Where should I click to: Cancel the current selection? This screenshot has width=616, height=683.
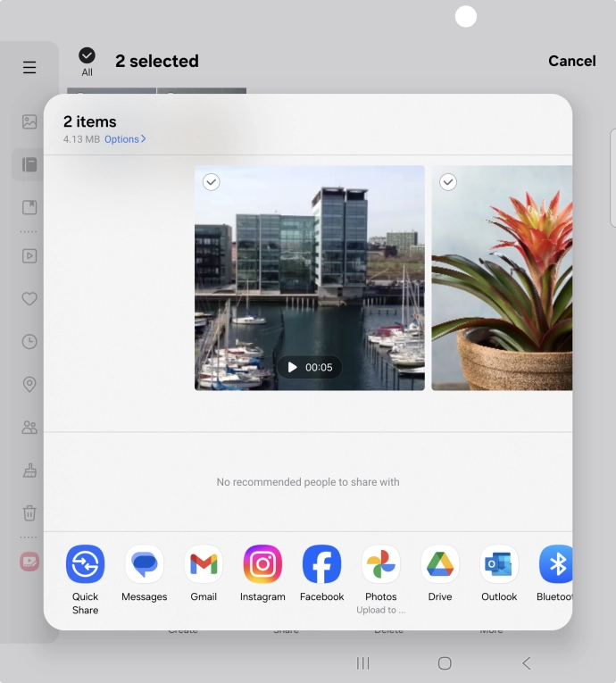coord(571,61)
